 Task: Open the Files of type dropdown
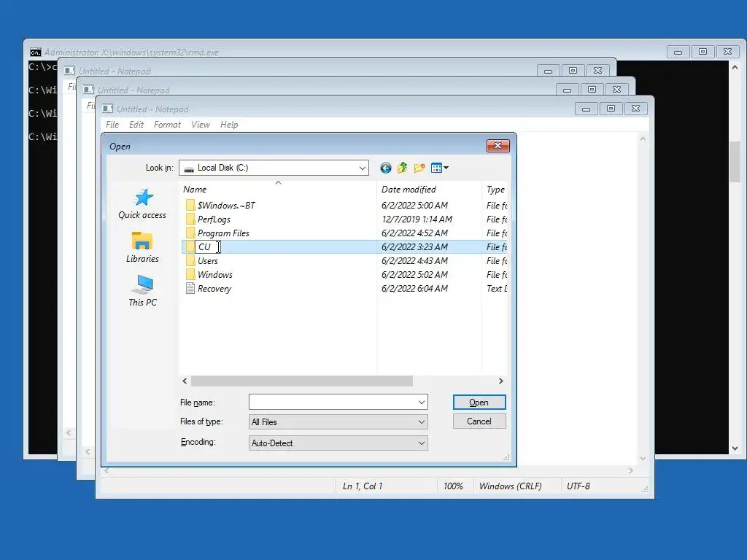[421, 422]
